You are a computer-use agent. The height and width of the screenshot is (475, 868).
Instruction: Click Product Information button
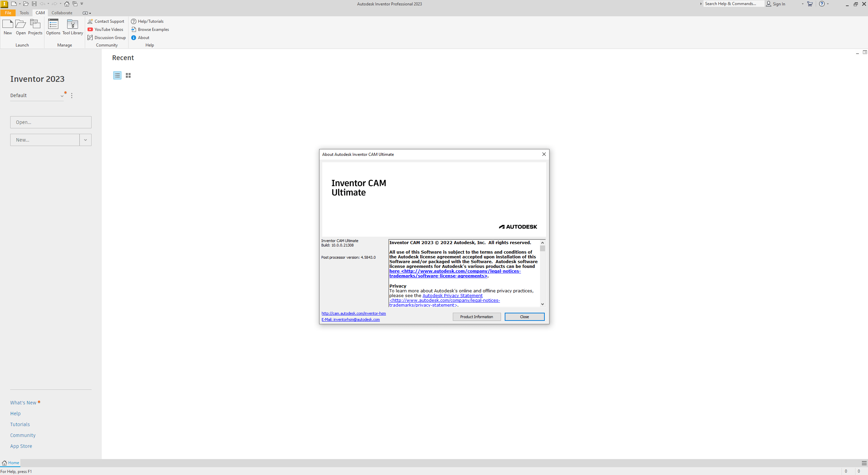(x=477, y=316)
